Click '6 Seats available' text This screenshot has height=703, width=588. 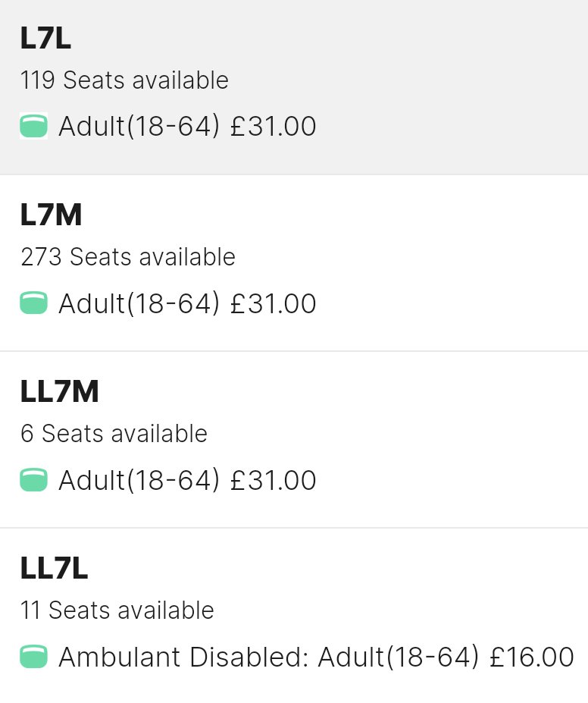pos(114,434)
